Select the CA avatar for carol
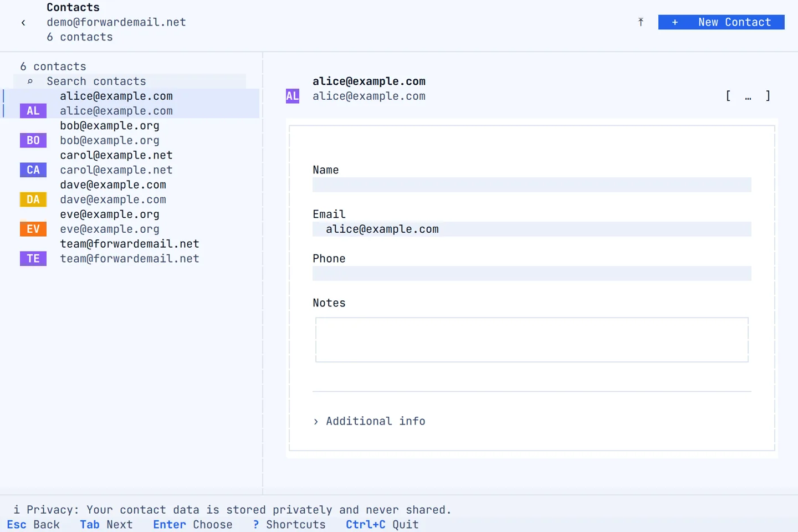This screenshot has width=798, height=532. pos(33,170)
